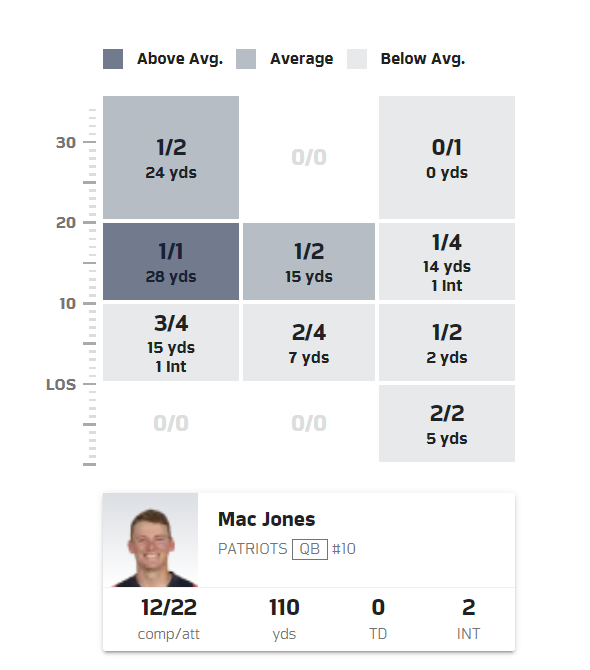This screenshot has height=670, width=590.
Task: Click the Below Avg. legend color swatch
Action: 357,59
